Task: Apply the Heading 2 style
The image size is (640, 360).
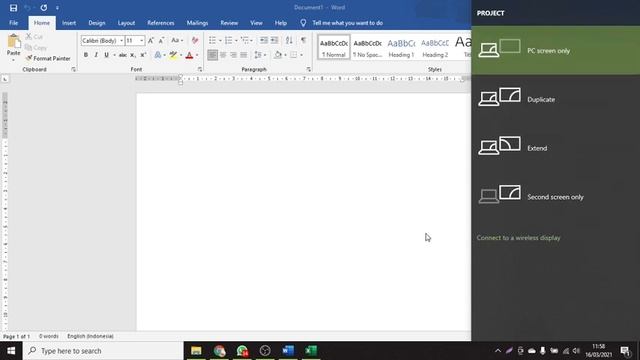Action: click(x=435, y=48)
